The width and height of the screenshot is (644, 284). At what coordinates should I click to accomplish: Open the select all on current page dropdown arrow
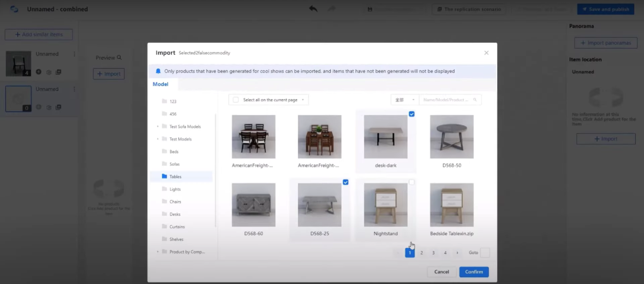coord(303,100)
